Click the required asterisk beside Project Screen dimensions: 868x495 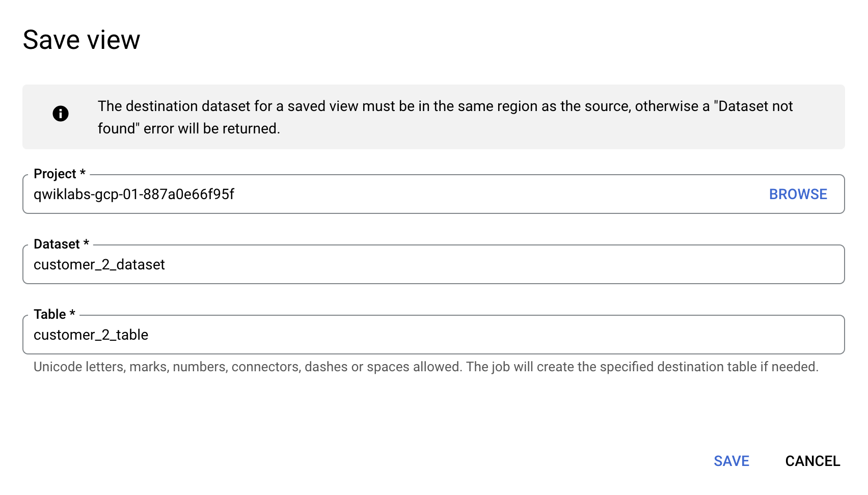(83, 173)
